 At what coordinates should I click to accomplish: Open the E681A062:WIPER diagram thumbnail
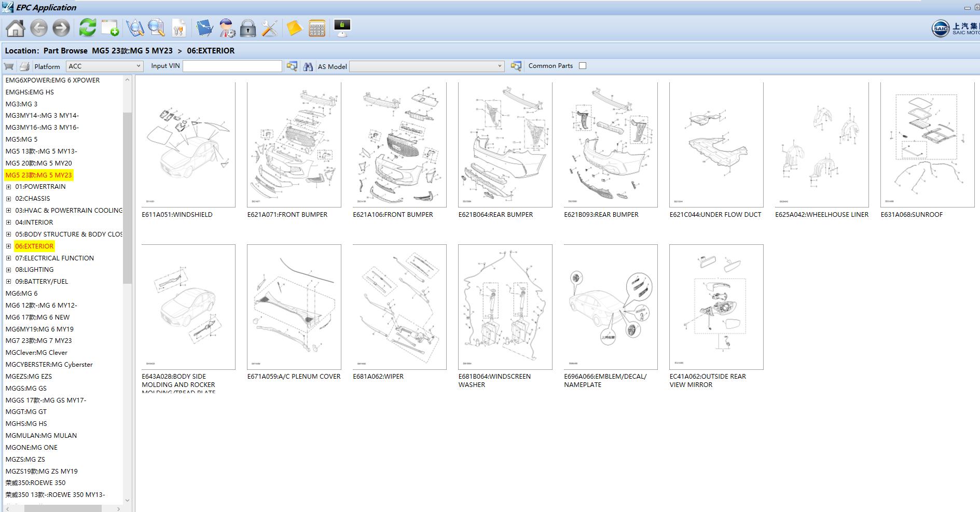click(x=399, y=307)
